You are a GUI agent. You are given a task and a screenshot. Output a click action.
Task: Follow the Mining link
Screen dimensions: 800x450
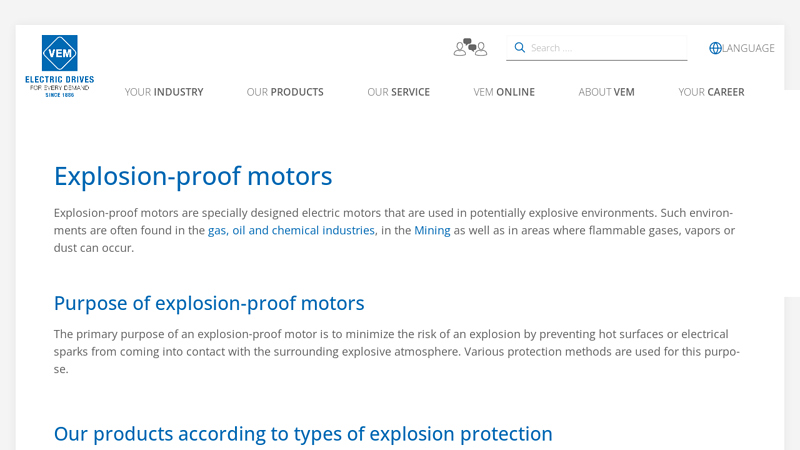(x=432, y=230)
